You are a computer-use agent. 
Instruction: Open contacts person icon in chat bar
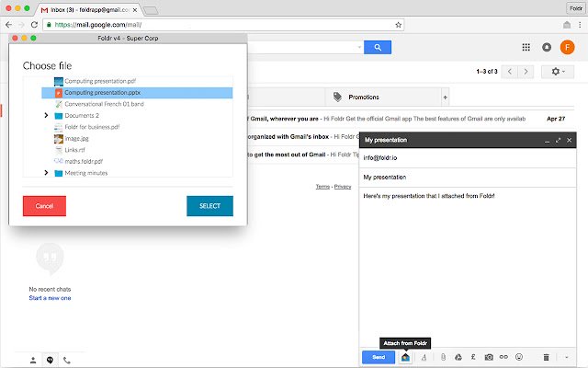tap(33, 360)
